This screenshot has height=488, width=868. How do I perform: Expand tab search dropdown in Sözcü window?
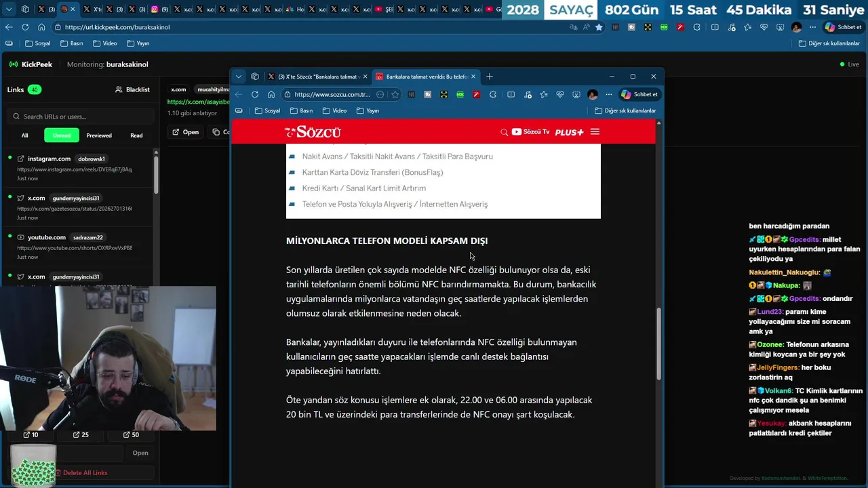(x=239, y=77)
